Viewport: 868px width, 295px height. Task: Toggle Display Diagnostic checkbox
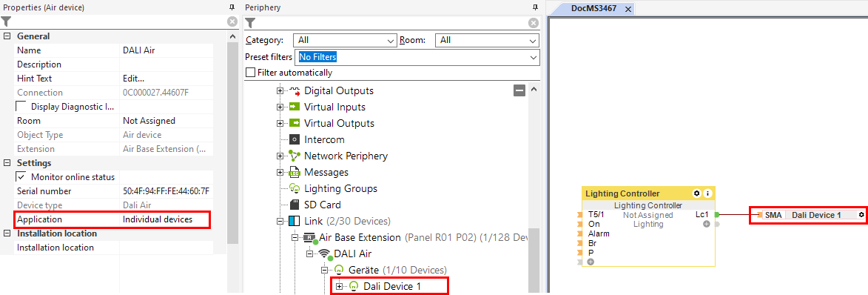21,107
